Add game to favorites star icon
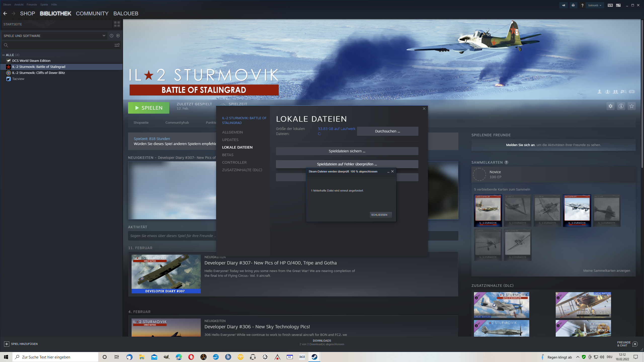 click(x=632, y=106)
